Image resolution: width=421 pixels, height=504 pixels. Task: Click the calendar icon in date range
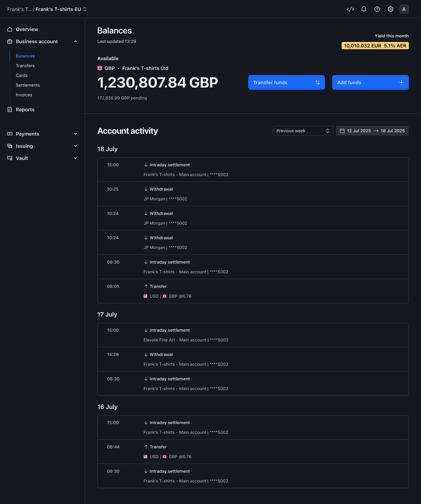click(342, 131)
